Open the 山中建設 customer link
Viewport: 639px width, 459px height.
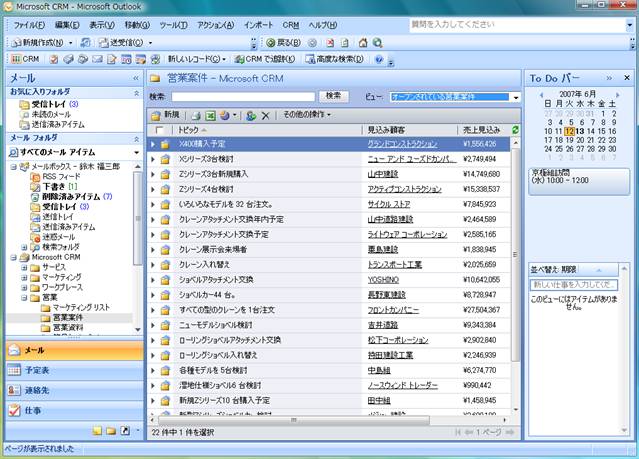383,174
